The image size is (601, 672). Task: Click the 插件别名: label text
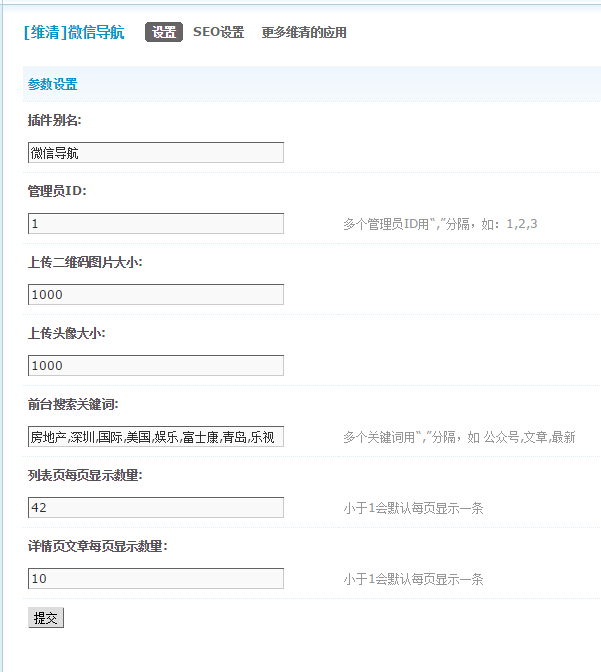pyautogui.click(x=55, y=120)
